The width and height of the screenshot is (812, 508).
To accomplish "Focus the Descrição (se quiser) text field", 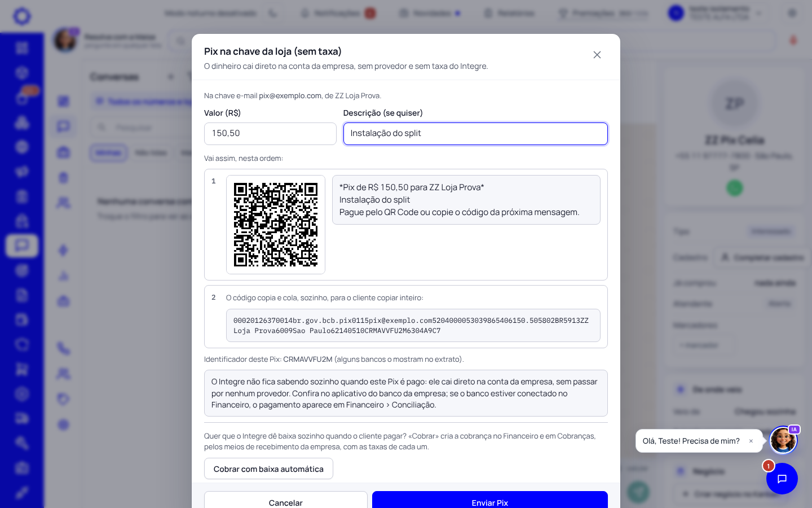I will tap(475, 134).
